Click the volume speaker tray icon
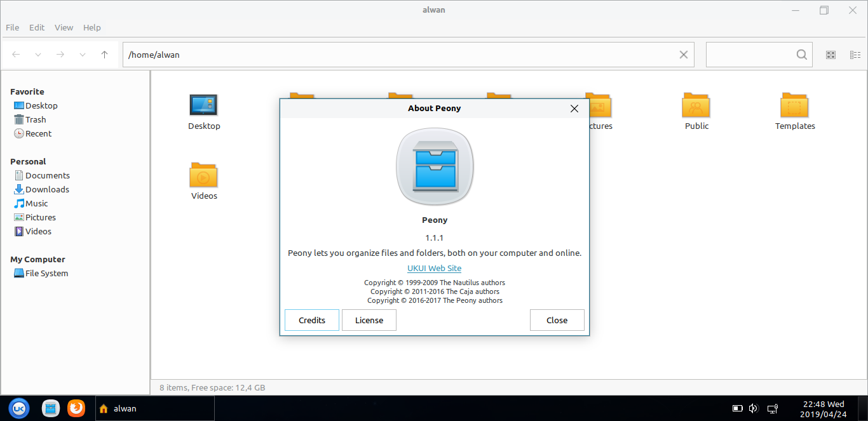868x421 pixels. (x=754, y=408)
